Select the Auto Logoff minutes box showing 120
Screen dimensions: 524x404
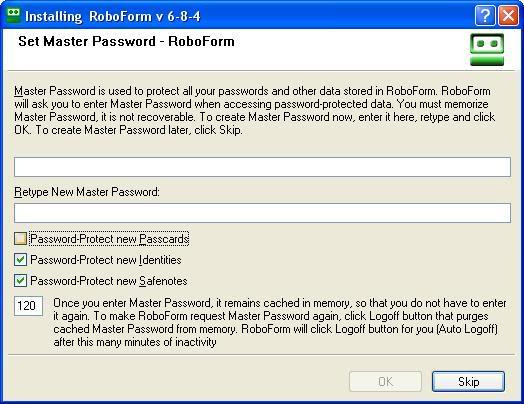pyautogui.click(x=28, y=306)
